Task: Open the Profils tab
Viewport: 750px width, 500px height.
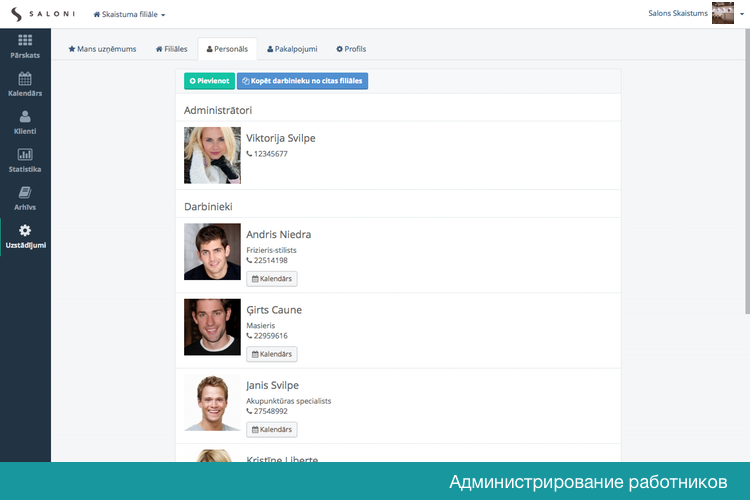Action: [351, 49]
